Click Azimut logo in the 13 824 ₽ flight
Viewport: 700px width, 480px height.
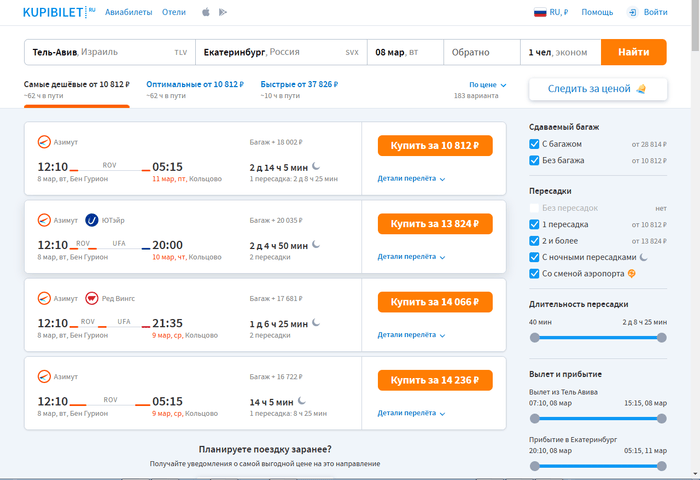tap(44, 220)
